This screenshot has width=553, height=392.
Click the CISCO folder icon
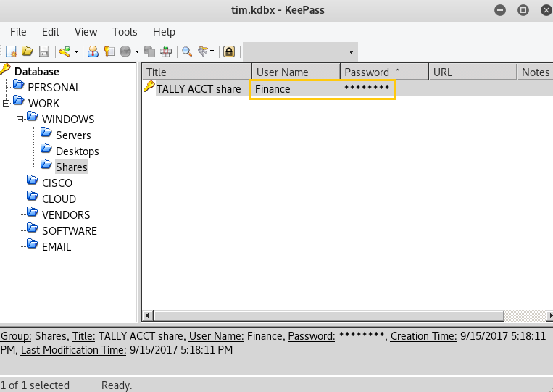click(32, 180)
